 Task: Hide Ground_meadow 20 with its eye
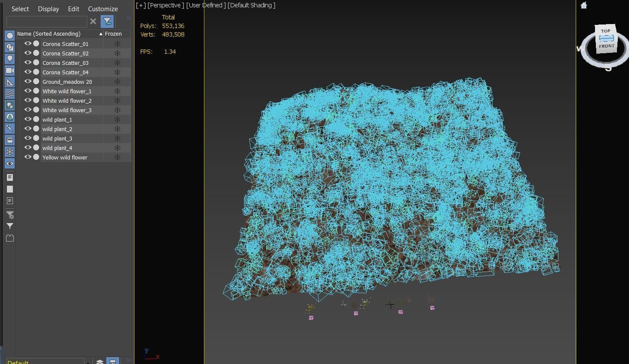(x=28, y=81)
